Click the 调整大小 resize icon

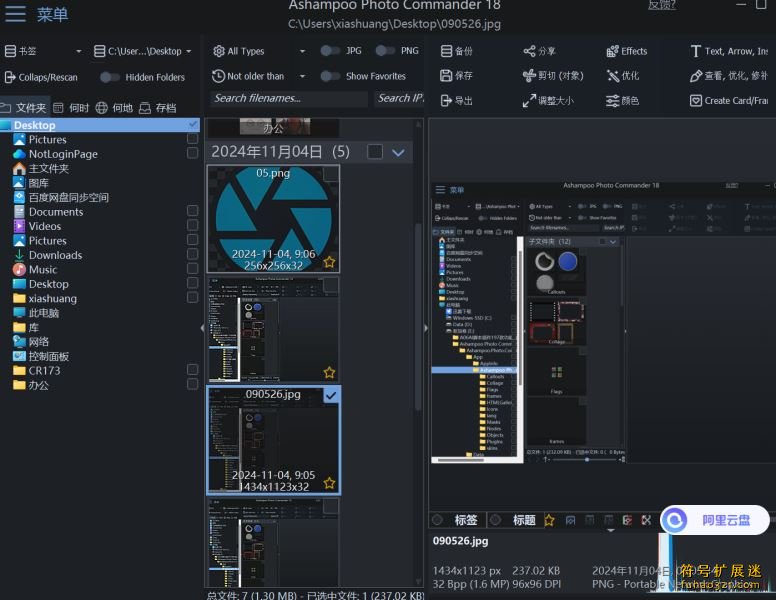click(x=530, y=100)
